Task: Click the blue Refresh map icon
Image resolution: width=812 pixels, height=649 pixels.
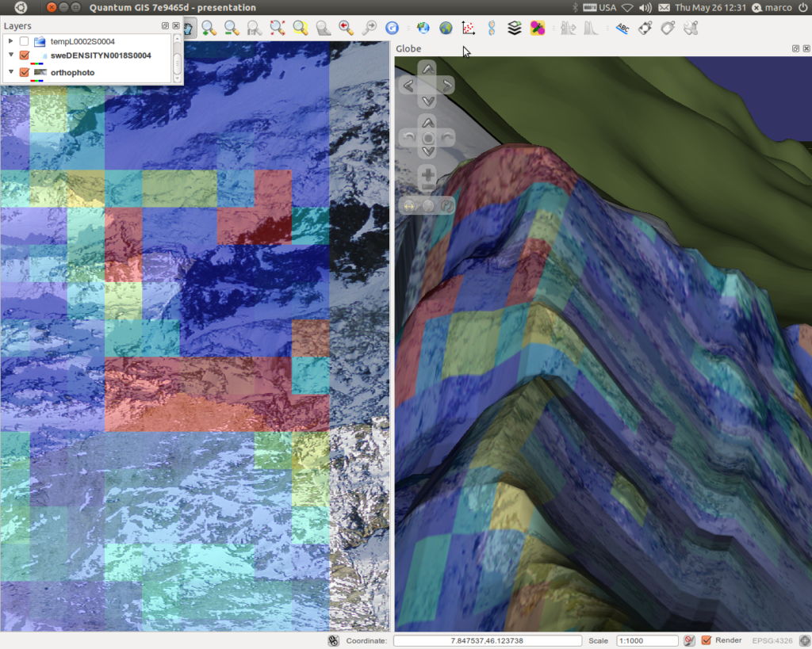Action: click(392, 29)
